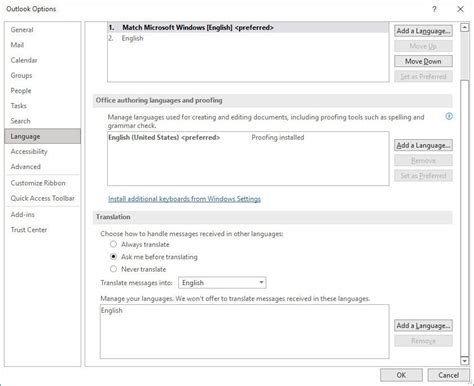Open the Trust Center section
Image resolution: width=474 pixels, height=386 pixels.
(29, 230)
